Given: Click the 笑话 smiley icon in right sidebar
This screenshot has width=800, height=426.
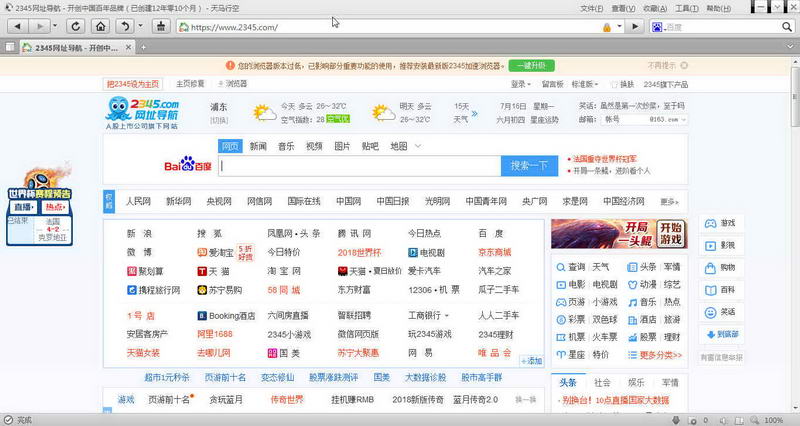Looking at the screenshot, I should click(x=710, y=312).
